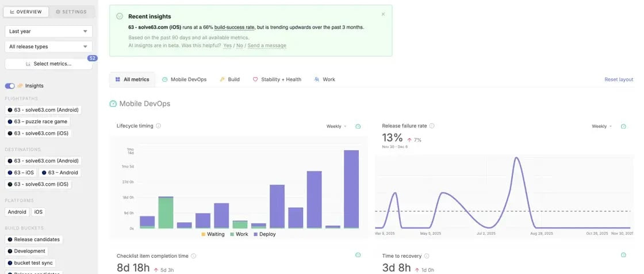Click the Lifecycle timing info icon

click(159, 126)
